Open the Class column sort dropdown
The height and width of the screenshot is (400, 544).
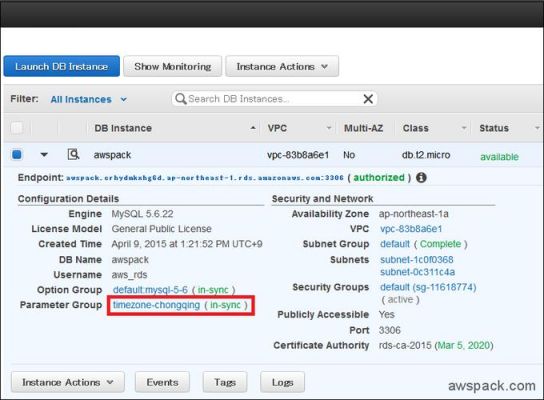point(464,128)
